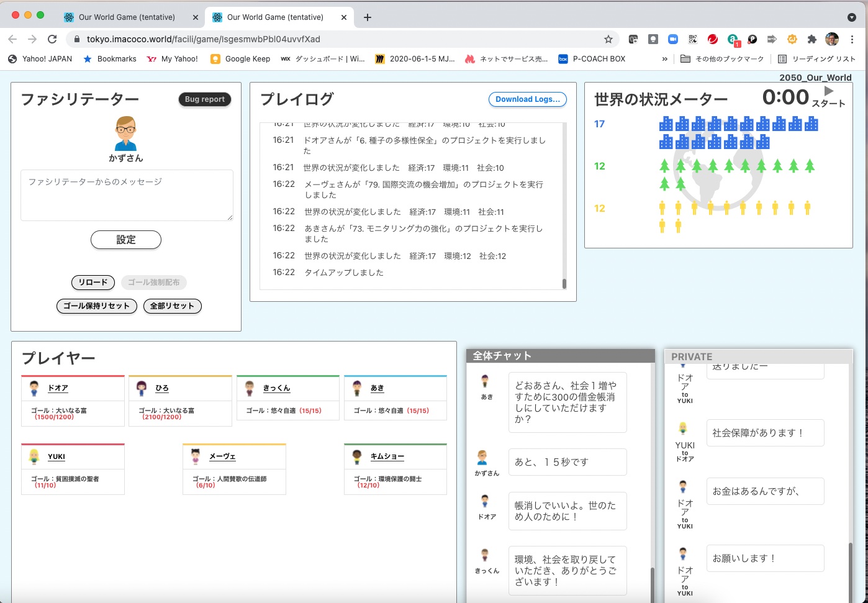Click キムショー player avatar icon
This screenshot has height=603, width=868.
pos(357,457)
